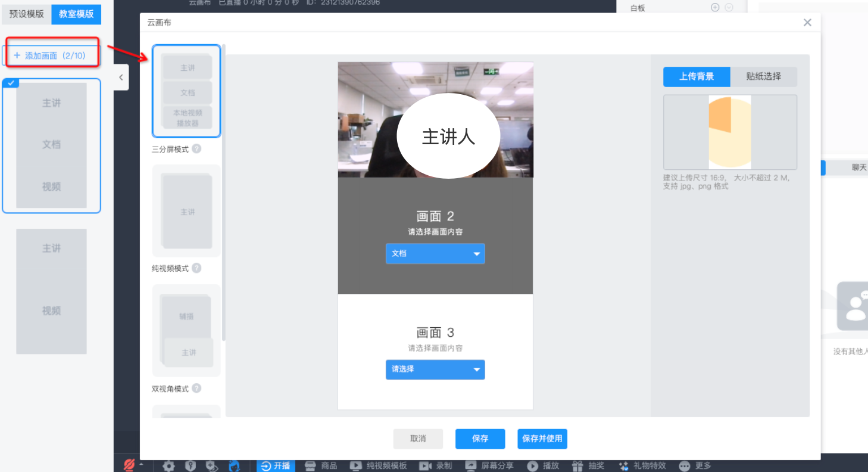Click the 添加画面 (2/10) button
The height and width of the screenshot is (472, 868).
click(x=51, y=55)
